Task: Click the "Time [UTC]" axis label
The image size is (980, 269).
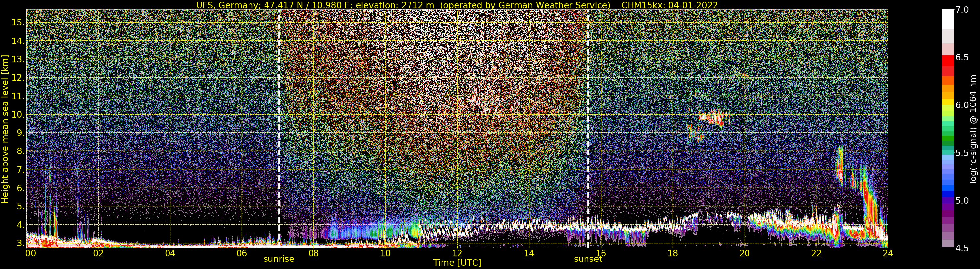Action: tap(457, 262)
